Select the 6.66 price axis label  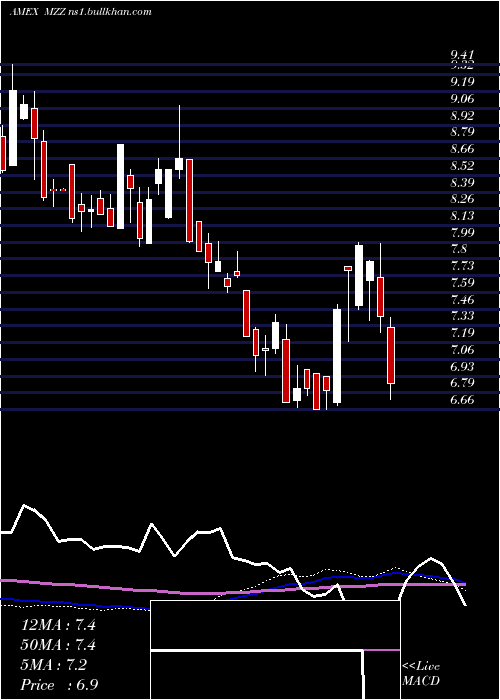[462, 400]
